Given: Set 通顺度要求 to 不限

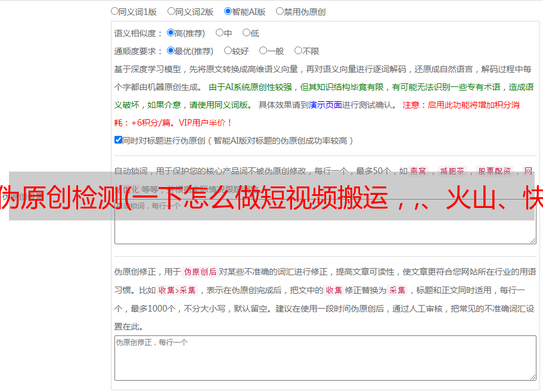Looking at the screenshot, I should point(298,51).
